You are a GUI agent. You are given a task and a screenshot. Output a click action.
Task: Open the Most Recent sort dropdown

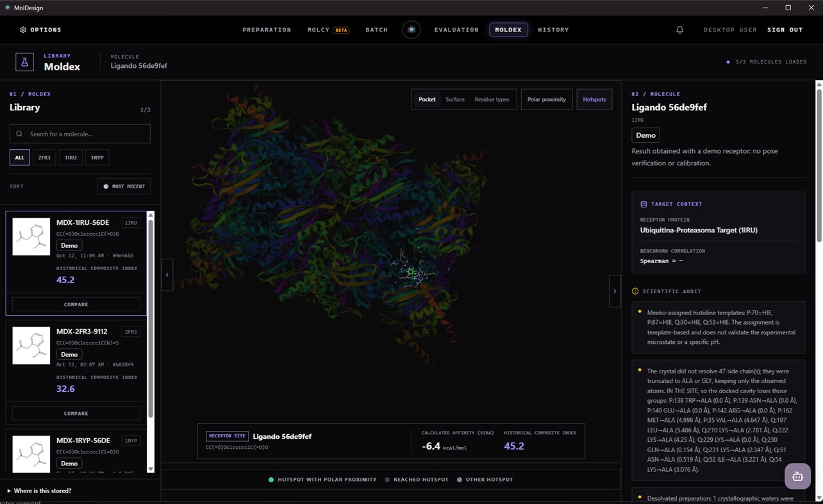(124, 186)
